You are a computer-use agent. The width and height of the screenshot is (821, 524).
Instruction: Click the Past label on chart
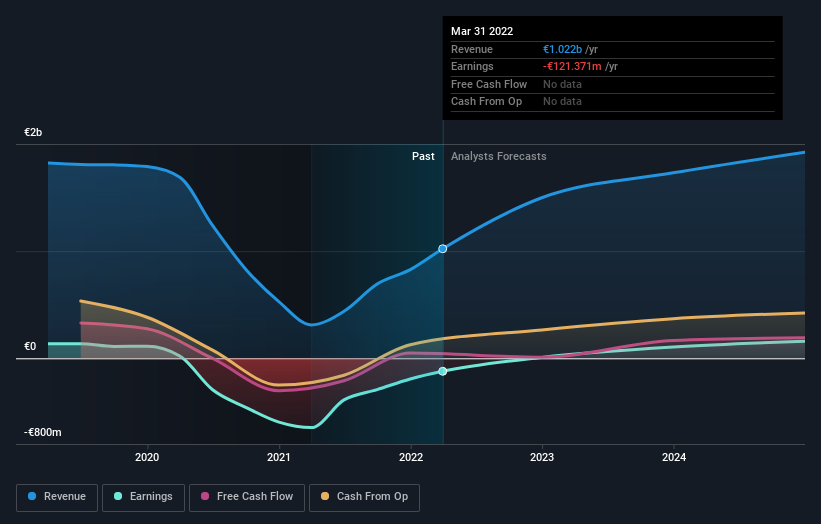tap(423, 156)
